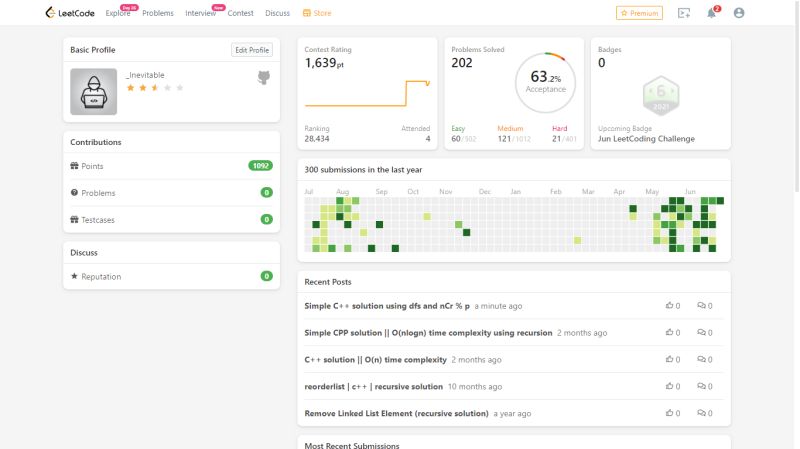This screenshot has height=449, width=800.
Task: Click the first rating star
Action: pyautogui.click(x=131, y=88)
